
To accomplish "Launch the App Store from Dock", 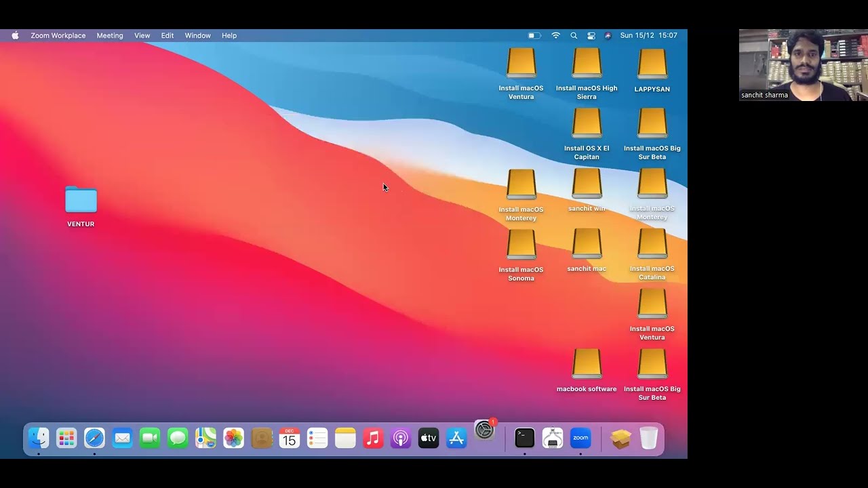I will [456, 439].
